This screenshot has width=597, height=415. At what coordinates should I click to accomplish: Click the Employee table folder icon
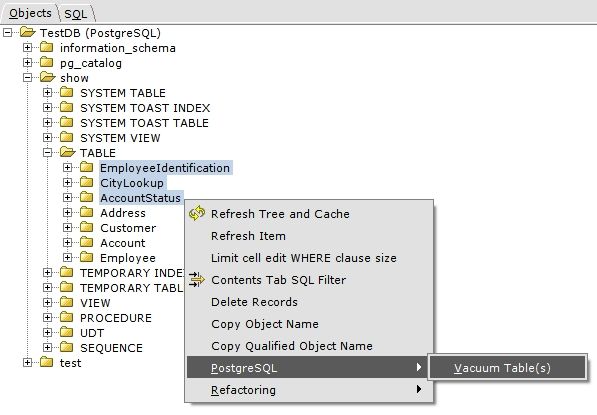[87, 257]
